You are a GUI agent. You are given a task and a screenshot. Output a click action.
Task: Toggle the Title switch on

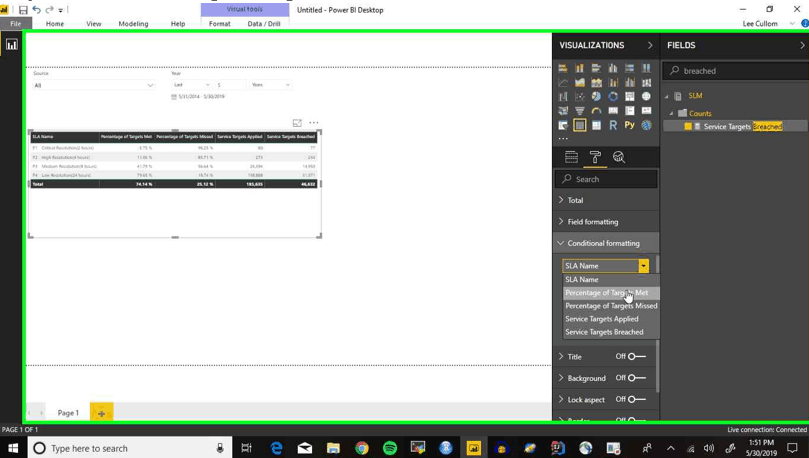(637, 356)
